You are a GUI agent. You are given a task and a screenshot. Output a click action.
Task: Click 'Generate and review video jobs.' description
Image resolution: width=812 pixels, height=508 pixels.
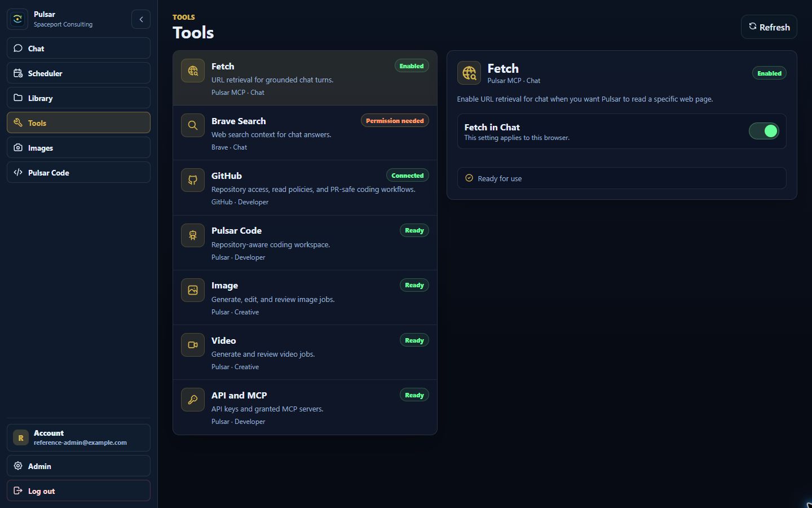(263, 354)
